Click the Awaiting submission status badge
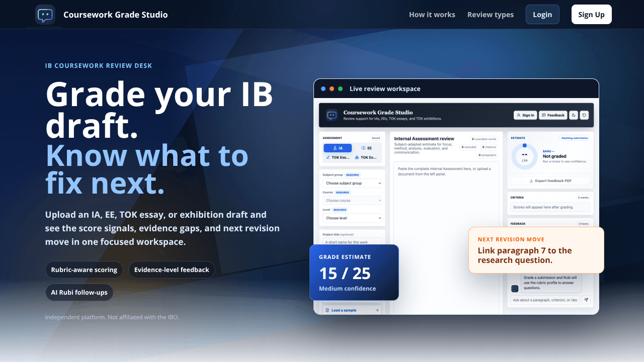644x362 pixels. [575, 138]
